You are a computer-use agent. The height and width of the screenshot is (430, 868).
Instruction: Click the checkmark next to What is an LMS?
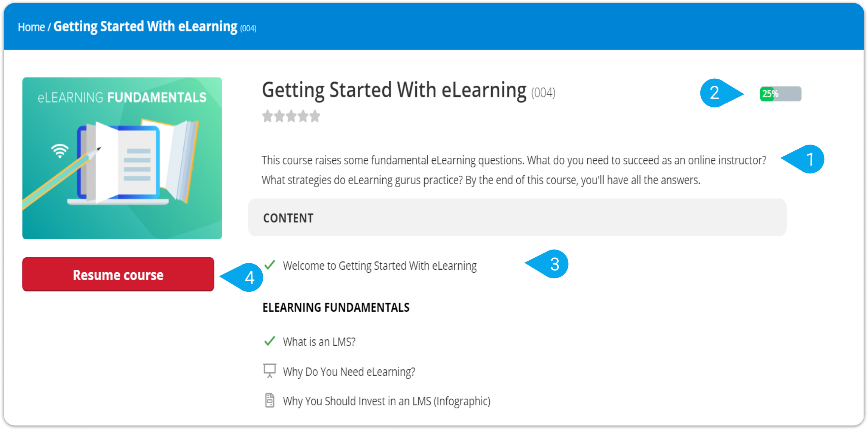(269, 341)
